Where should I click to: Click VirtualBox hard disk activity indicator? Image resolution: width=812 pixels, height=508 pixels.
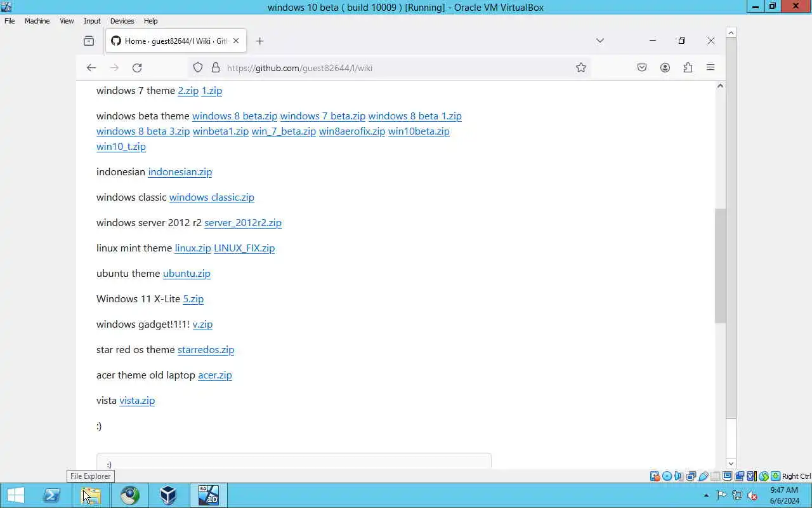click(x=655, y=476)
